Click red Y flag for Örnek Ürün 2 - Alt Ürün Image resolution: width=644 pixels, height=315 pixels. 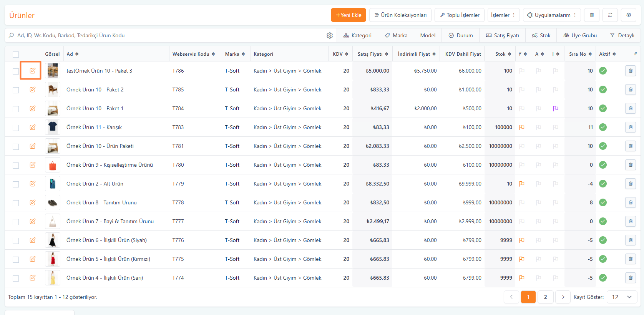[521, 184]
